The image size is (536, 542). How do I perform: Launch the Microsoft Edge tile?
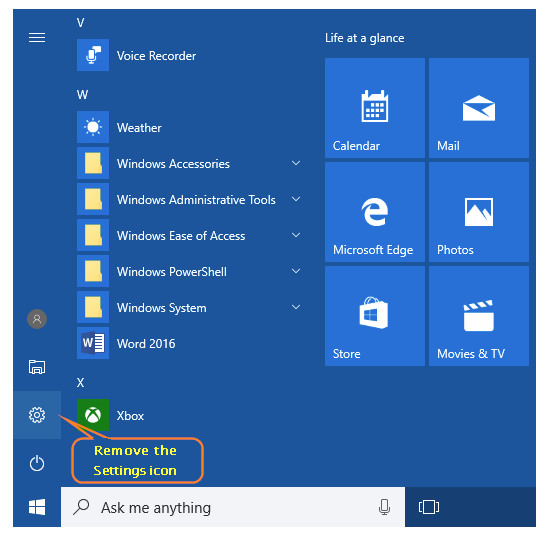[x=375, y=212]
